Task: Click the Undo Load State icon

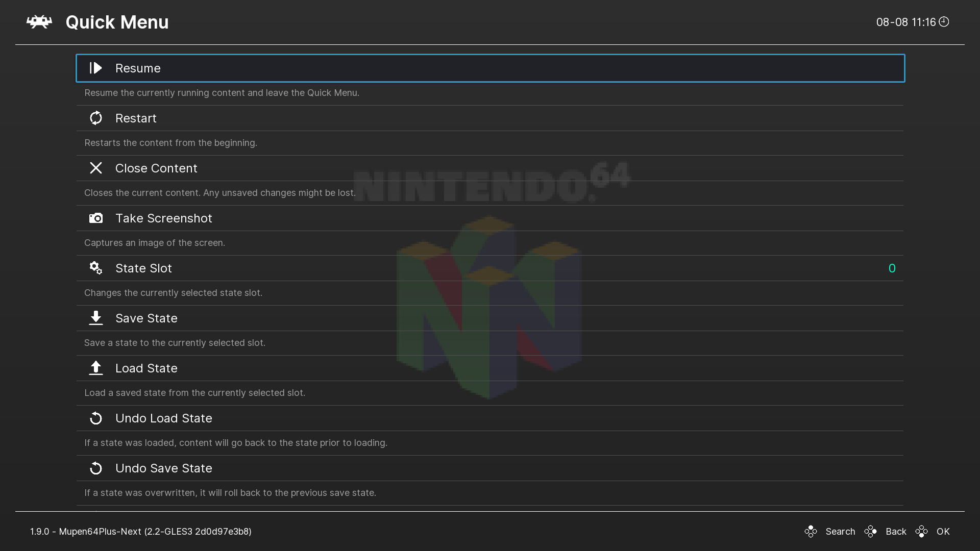Action: (96, 418)
